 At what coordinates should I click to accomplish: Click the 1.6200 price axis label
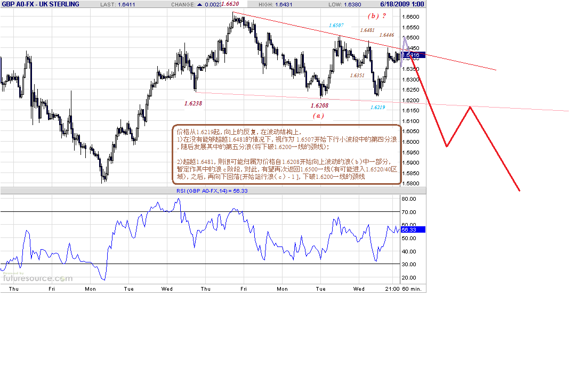click(x=410, y=101)
